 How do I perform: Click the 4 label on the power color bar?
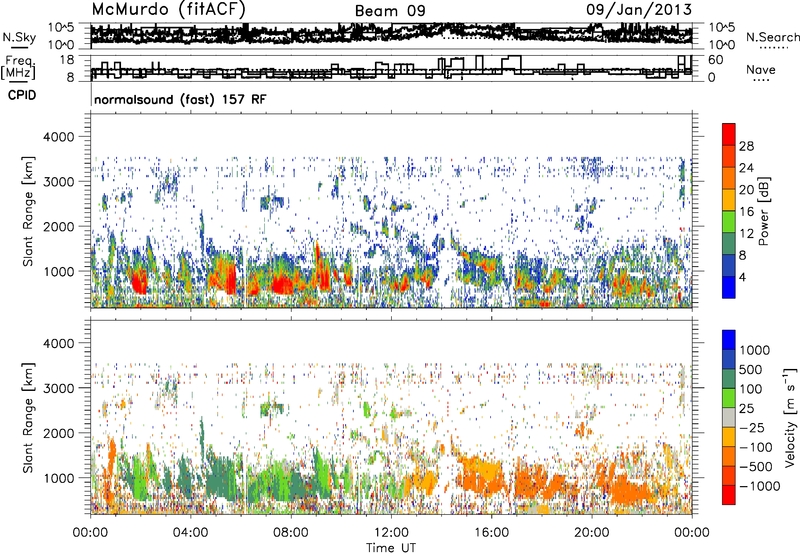743,278
